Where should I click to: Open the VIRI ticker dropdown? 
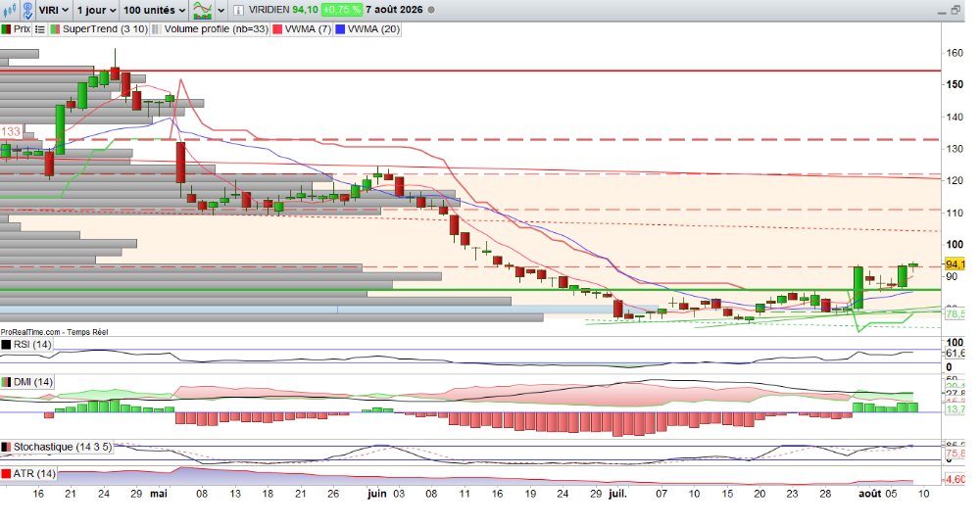[53, 10]
